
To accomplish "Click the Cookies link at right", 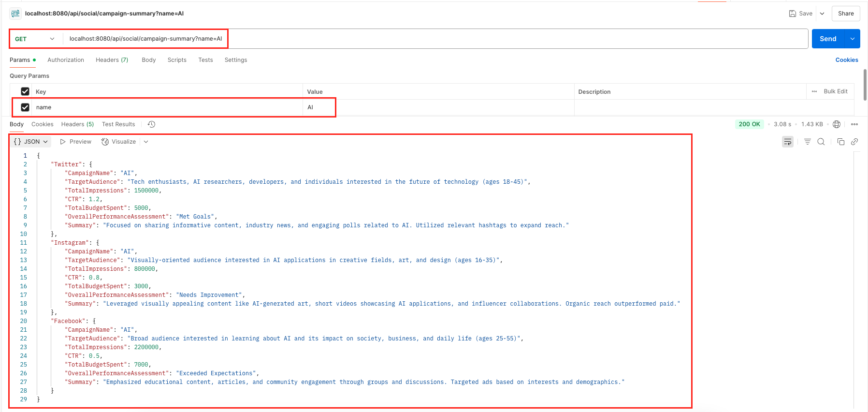I will (x=847, y=60).
